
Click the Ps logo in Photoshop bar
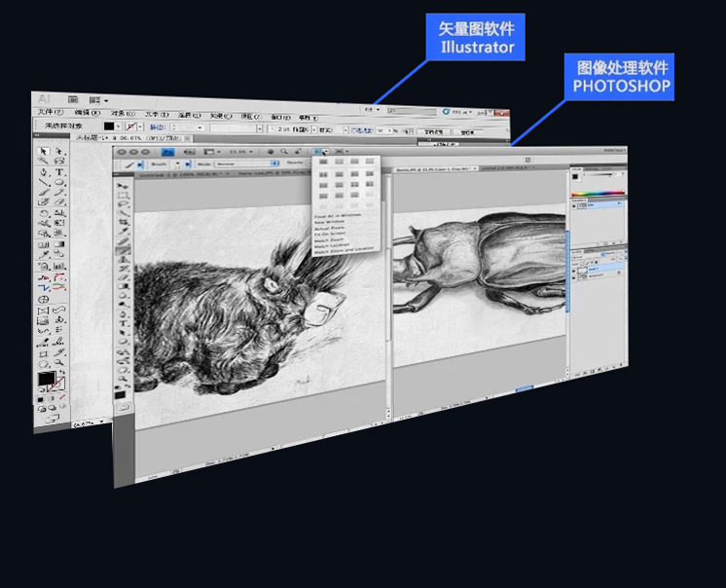[167, 152]
